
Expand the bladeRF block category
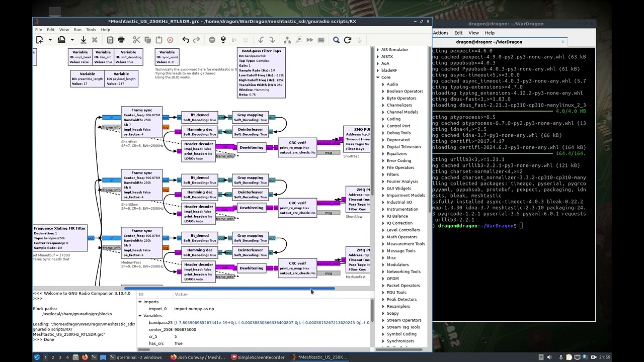pyautogui.click(x=378, y=70)
